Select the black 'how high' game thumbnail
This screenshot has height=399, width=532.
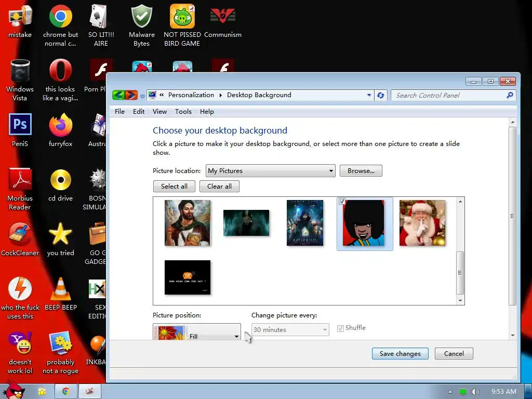[x=187, y=277]
